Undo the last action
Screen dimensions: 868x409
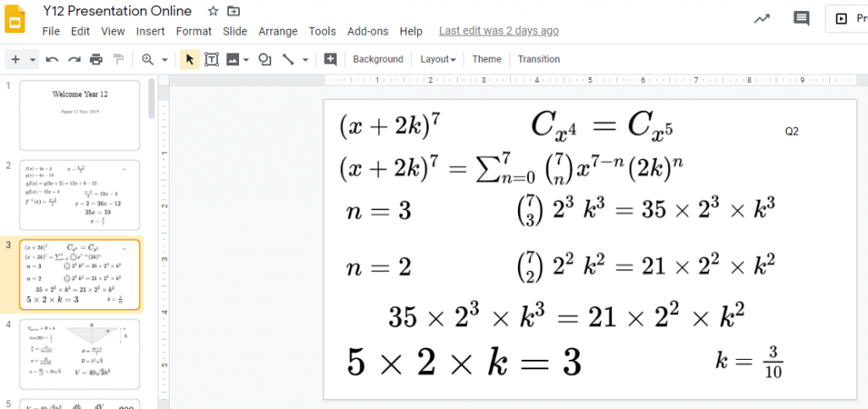click(x=53, y=59)
